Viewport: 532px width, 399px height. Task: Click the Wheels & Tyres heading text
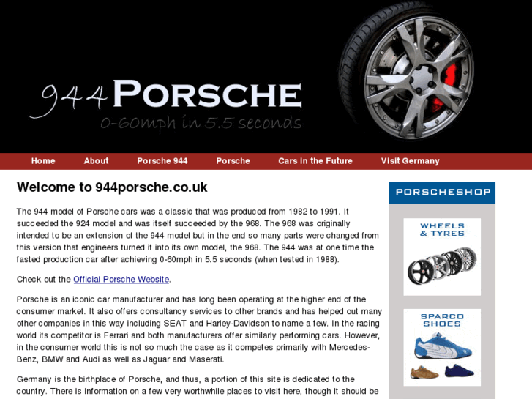point(442,230)
